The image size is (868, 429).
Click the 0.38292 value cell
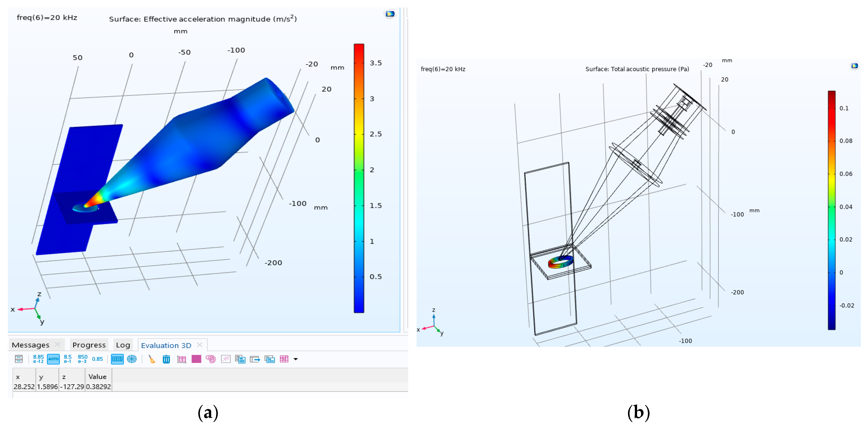coord(98,387)
